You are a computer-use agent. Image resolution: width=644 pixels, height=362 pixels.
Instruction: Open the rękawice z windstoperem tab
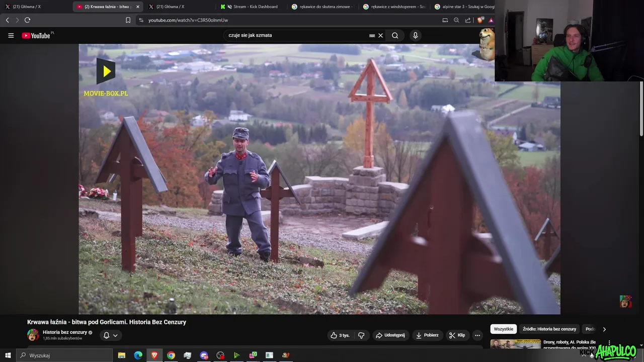[394, 7]
